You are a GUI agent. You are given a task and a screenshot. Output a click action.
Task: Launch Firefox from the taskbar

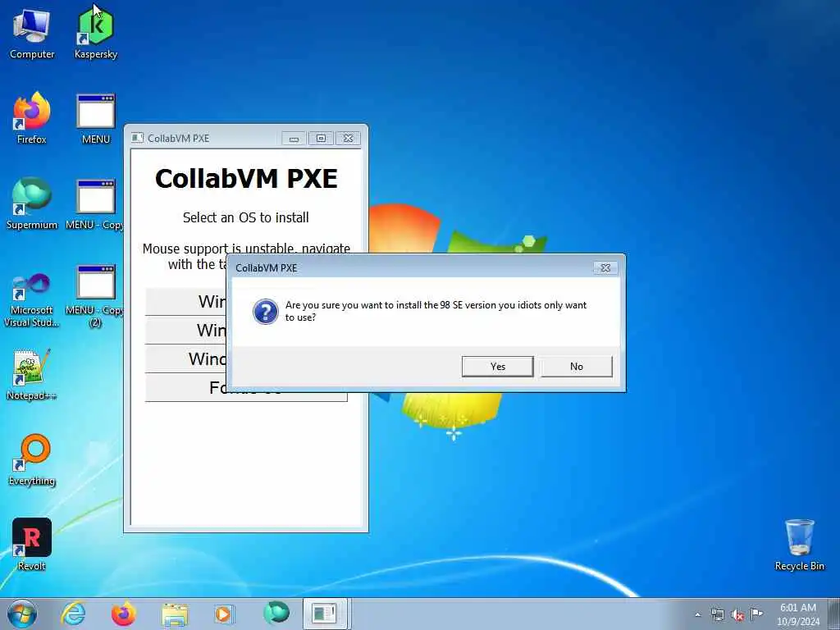tap(124, 614)
